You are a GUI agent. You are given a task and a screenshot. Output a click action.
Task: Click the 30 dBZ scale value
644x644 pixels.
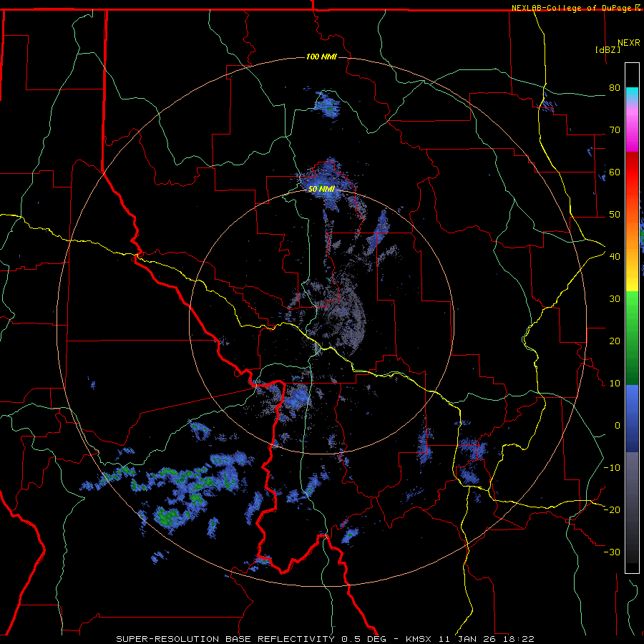click(x=615, y=298)
